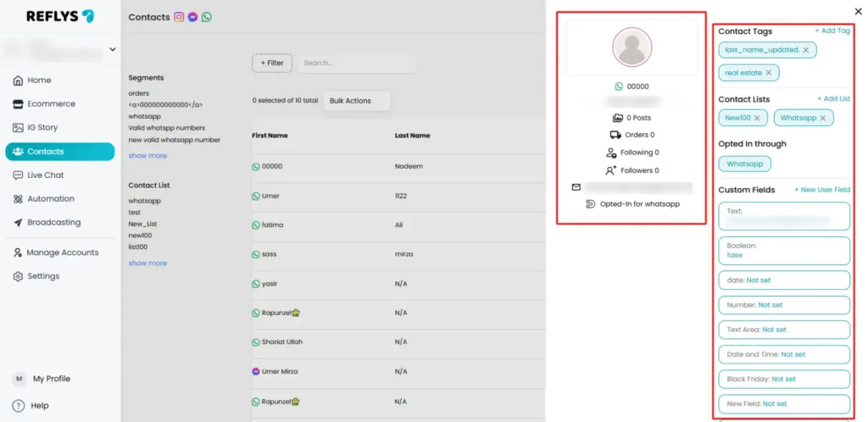Go to Broadcasting in sidebar

53,223
